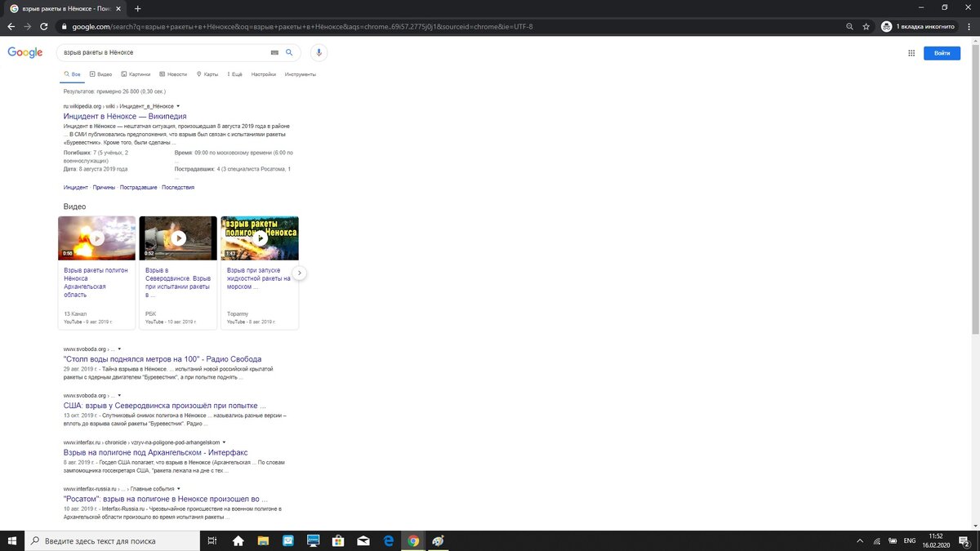Open video title 'Взрыв в Северодвинске. Взрыв при испытании'
Image resolution: width=980 pixels, height=551 pixels.
(177, 282)
